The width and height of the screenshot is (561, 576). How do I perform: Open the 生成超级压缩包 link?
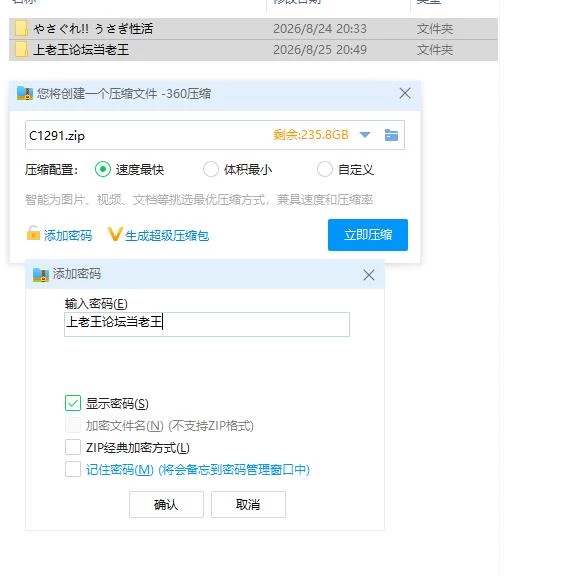[167, 235]
